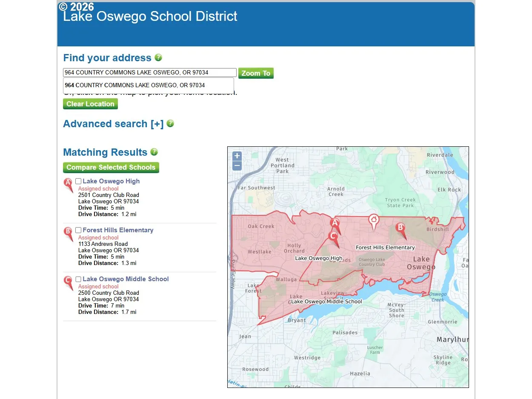The height and width of the screenshot is (399, 532).
Task: Click the Lake Oswego High map label
Action: (319, 258)
